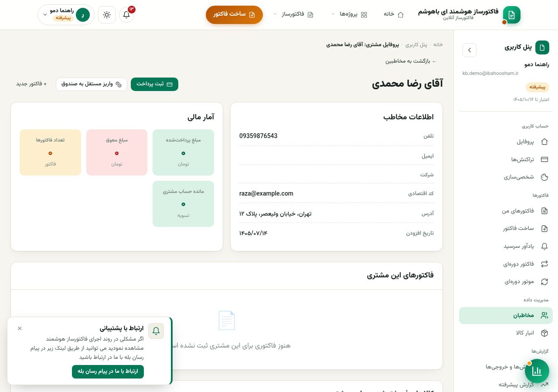Click the پیشرفته plan badge in sidebar
The image size is (558, 392).
click(x=538, y=87)
